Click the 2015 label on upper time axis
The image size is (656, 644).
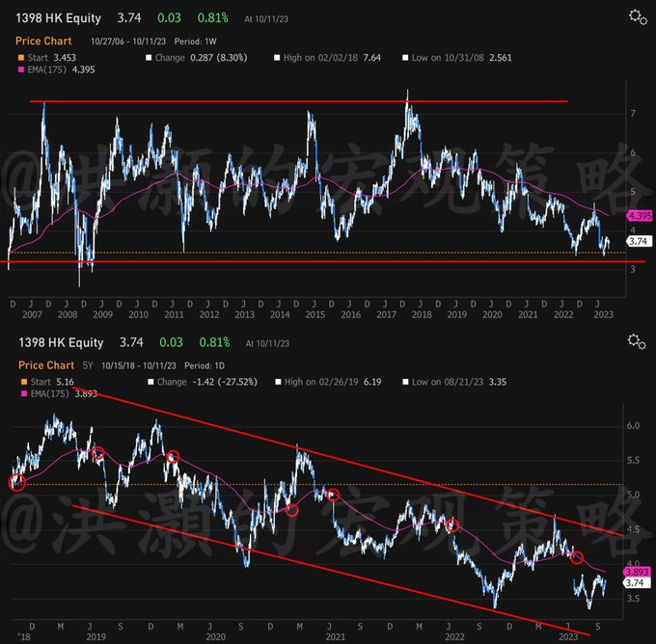(315, 314)
